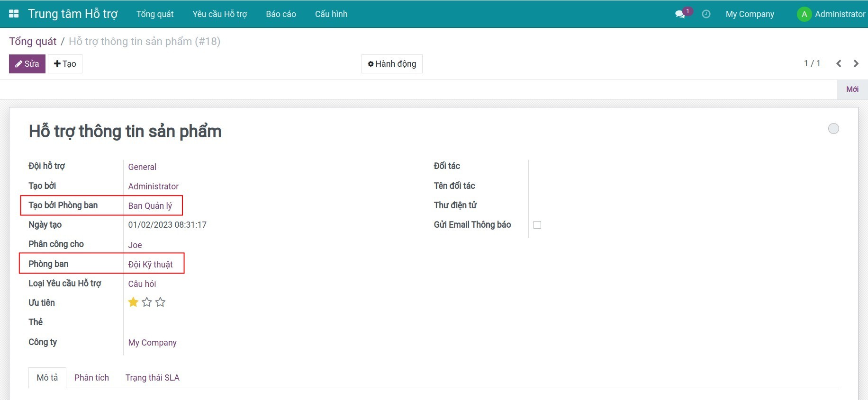The image size is (868, 400).
Task: Set priority to second star
Action: click(147, 302)
